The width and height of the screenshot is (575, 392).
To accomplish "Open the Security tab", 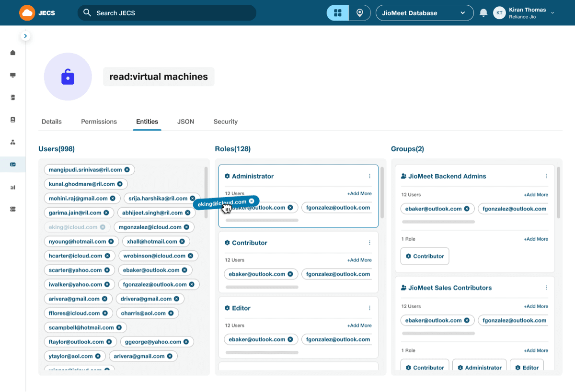I will pyautogui.click(x=226, y=122).
